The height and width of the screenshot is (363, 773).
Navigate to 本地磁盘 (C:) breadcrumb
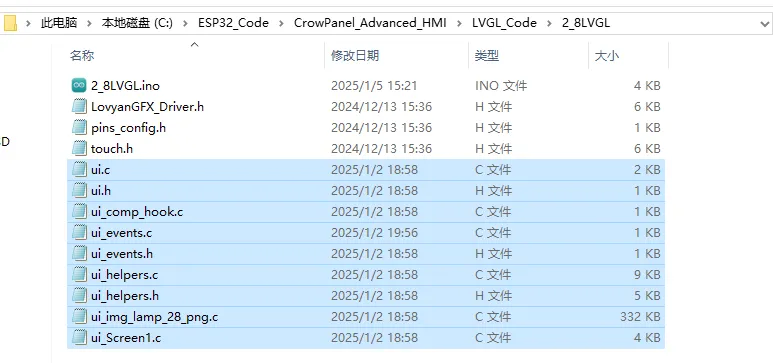click(x=137, y=23)
